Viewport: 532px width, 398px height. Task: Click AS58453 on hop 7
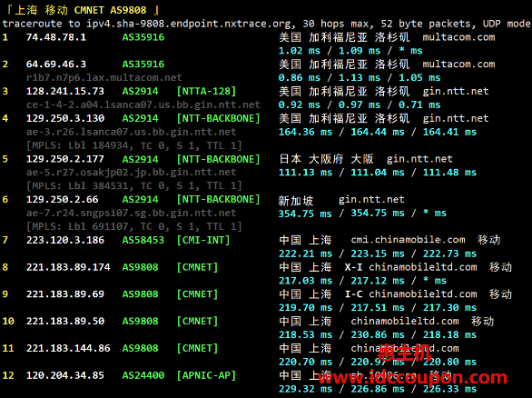143,240
